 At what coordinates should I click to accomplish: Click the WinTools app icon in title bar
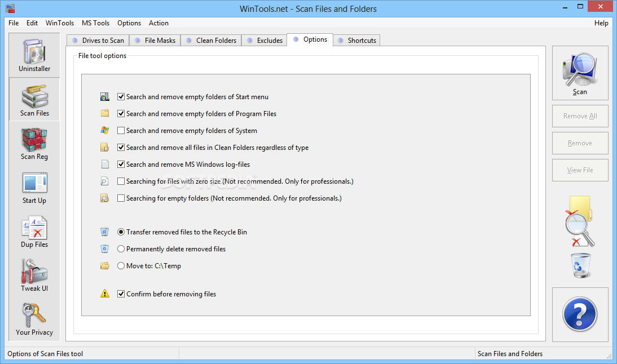(x=10, y=8)
